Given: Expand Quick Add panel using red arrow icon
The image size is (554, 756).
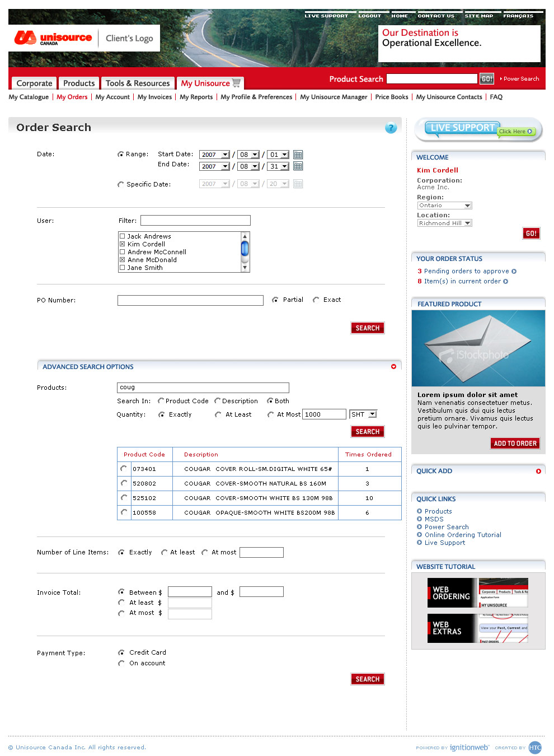Looking at the screenshot, I should click(538, 471).
